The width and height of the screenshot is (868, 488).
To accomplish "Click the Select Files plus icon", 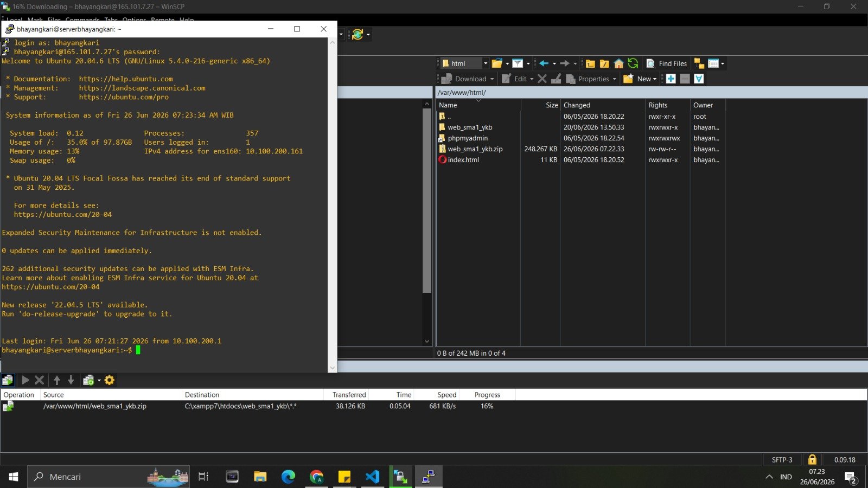I will coord(671,79).
